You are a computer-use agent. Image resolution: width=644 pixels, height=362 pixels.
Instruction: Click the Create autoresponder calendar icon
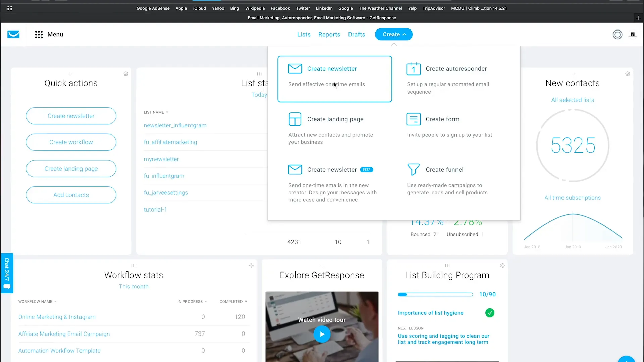pyautogui.click(x=413, y=69)
